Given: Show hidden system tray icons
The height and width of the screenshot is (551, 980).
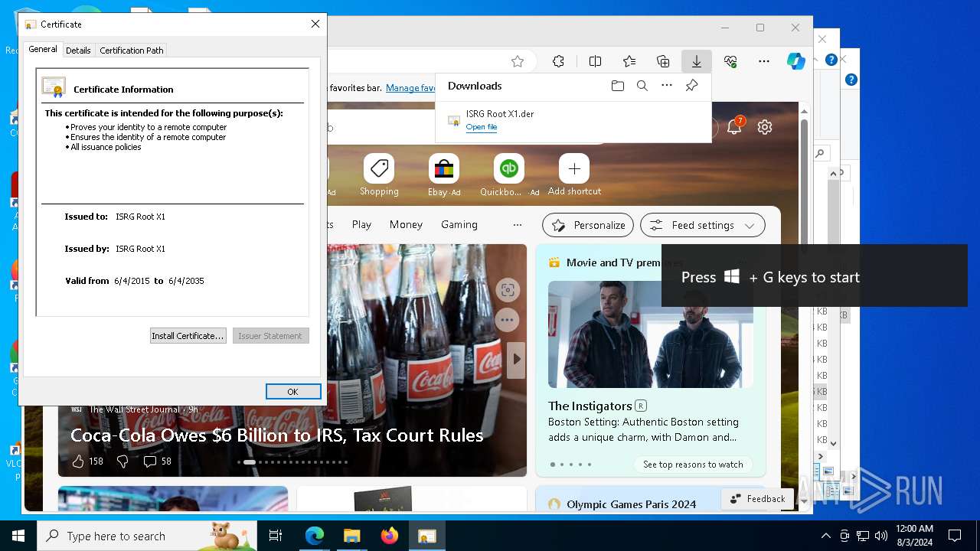Looking at the screenshot, I should click(825, 536).
